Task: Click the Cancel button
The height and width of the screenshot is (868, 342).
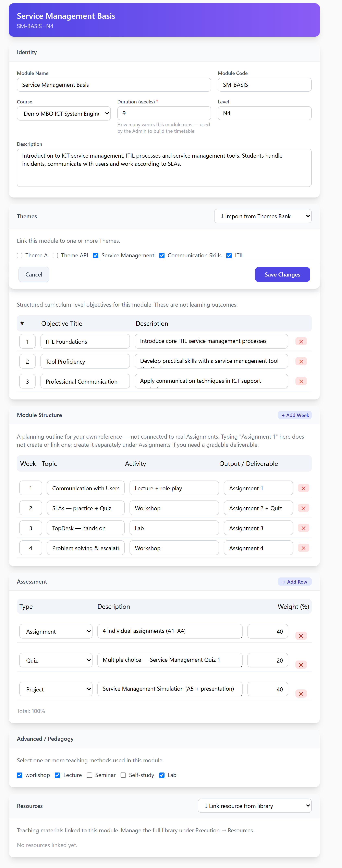Action: pyautogui.click(x=34, y=274)
